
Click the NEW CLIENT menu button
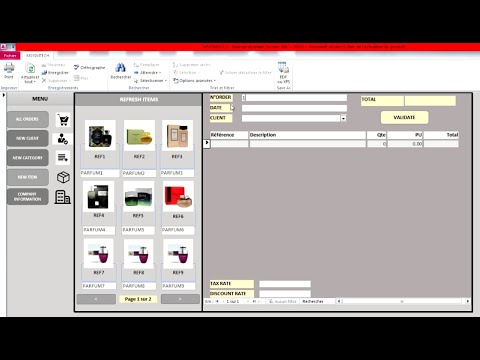point(28,138)
